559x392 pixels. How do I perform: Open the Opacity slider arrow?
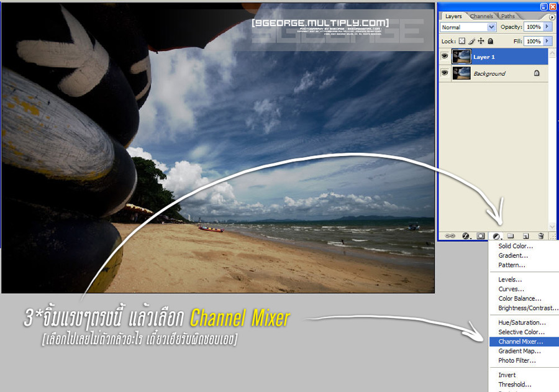547,27
